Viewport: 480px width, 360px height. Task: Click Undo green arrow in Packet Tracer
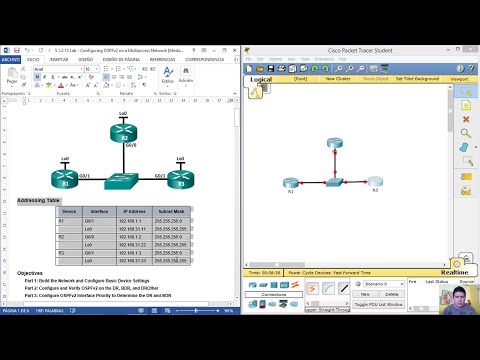(315, 69)
